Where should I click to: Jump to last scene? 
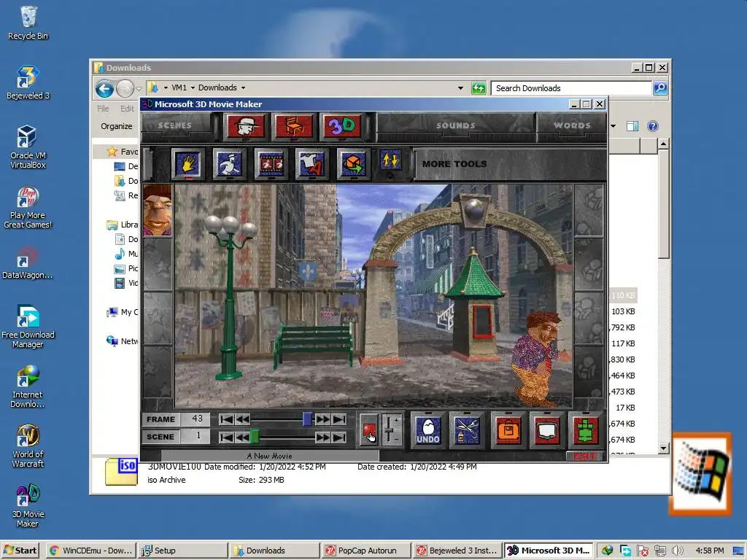339,437
